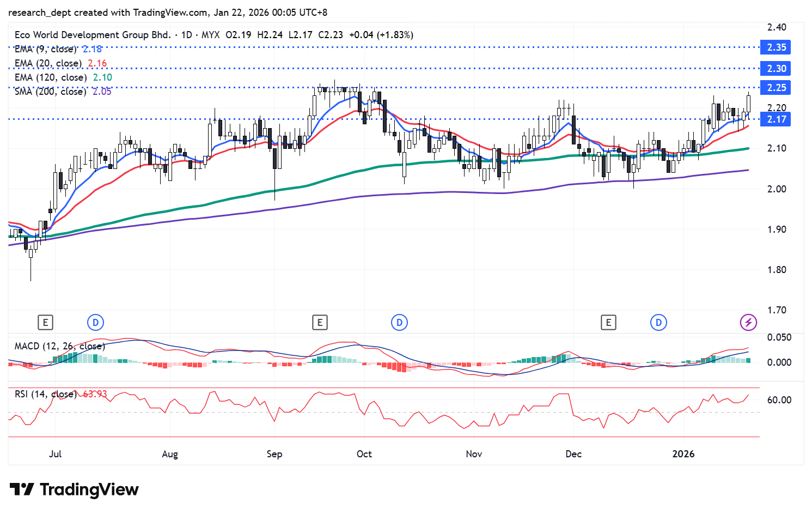
Task: Click the RSI (14, close) legend
Action: click(45, 394)
